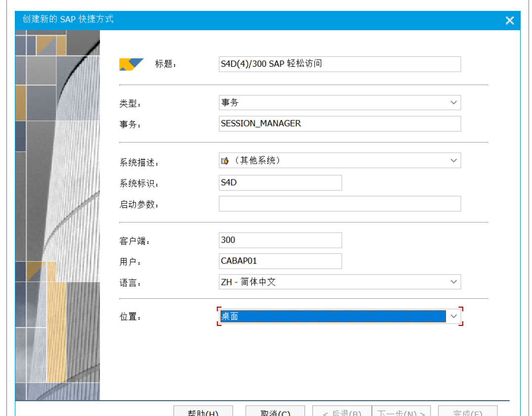Click the 标题 label text
Viewport: 532px width, 416px height.
(x=166, y=64)
